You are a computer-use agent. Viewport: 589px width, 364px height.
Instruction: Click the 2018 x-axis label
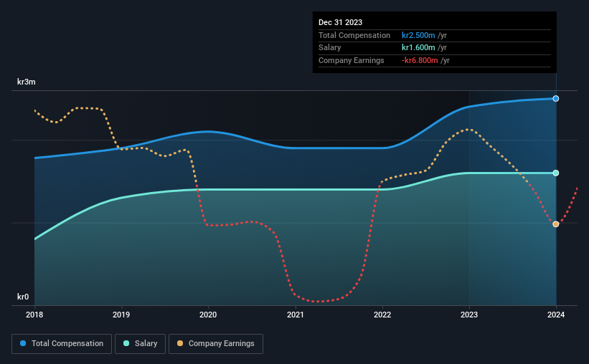click(34, 315)
